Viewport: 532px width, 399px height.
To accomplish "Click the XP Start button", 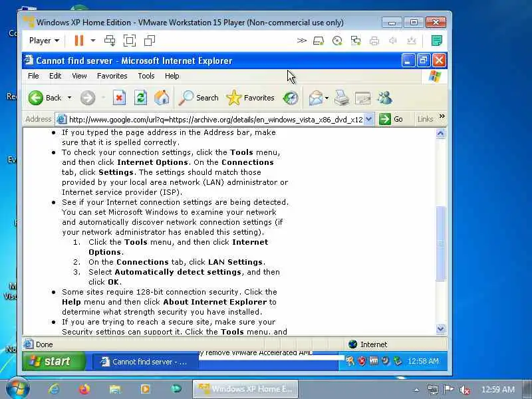I will tap(54, 361).
